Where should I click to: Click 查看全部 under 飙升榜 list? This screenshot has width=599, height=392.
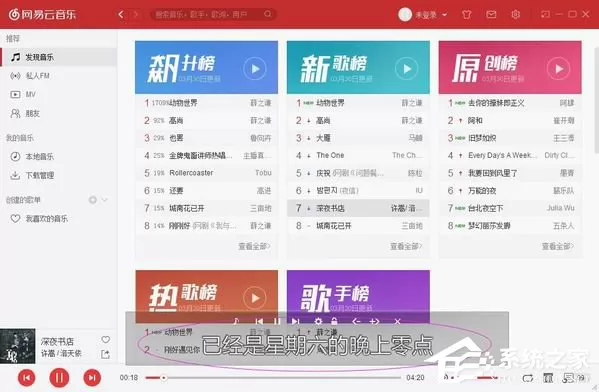(x=254, y=246)
